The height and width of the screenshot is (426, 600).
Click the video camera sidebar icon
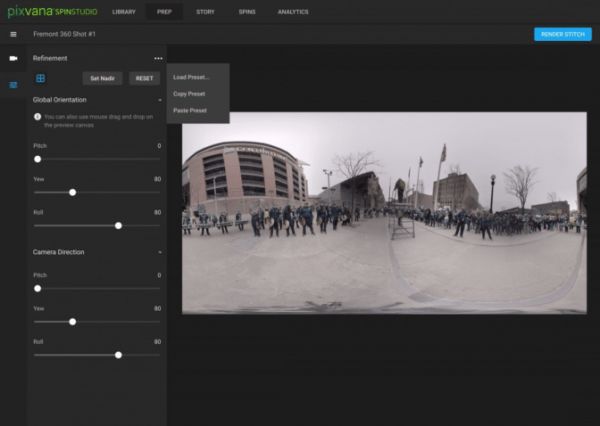[13, 58]
